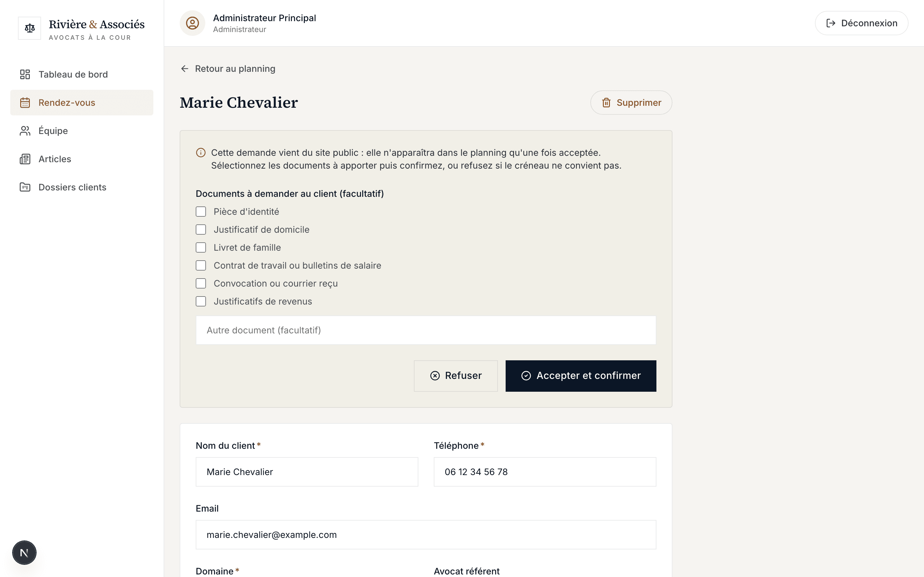Click the back arrow beside Retour au planning
The width and height of the screenshot is (924, 577).
(x=185, y=69)
